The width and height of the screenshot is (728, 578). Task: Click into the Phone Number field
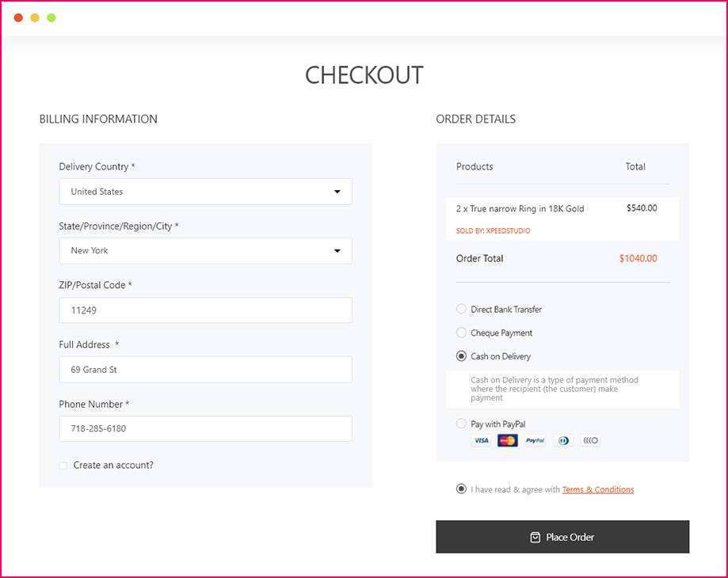click(x=205, y=428)
